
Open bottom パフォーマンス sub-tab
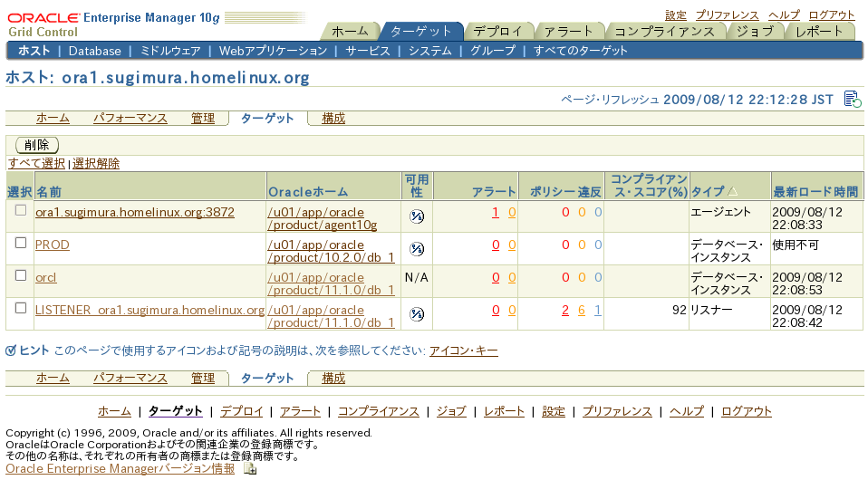click(x=130, y=379)
